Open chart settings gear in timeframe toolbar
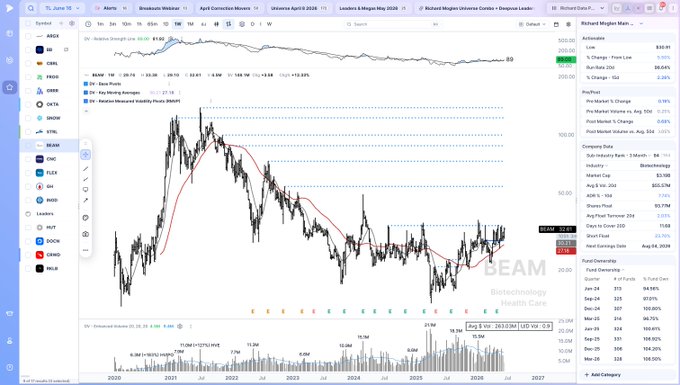Screen dimensions: 680x385 (242, 24)
